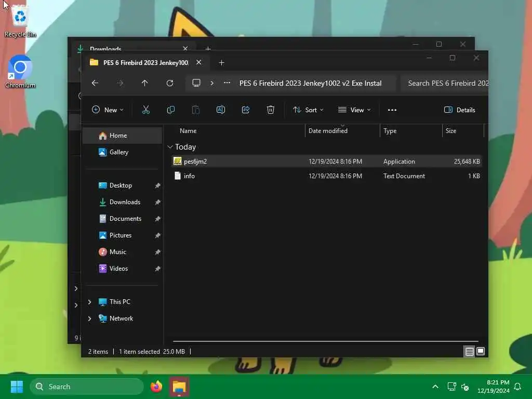Click the This PC monitor icon in address bar
Screen dimensions: 532x399
196,83
